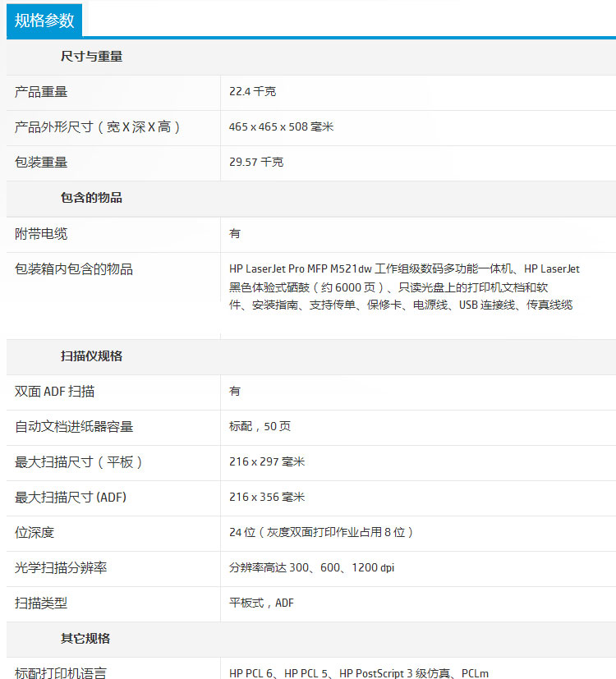Click the 尺寸与重量 section header
Viewport: 616px width, 679px height.
tap(91, 57)
